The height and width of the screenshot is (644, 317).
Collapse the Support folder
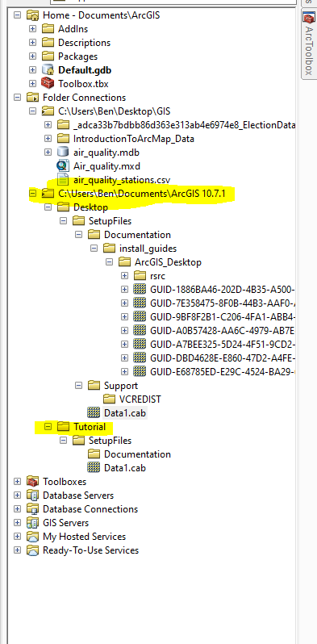79,386
